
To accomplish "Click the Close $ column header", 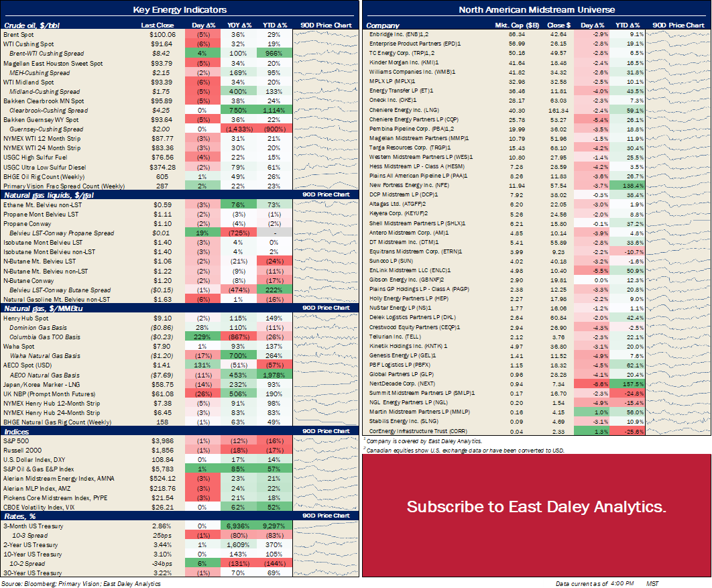I will coord(559,25).
